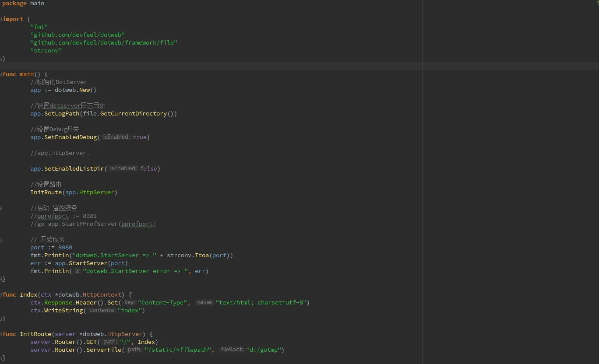The width and height of the screenshot is (599, 364).
Task: Click the fold end marker after imports
Action: (1, 58)
